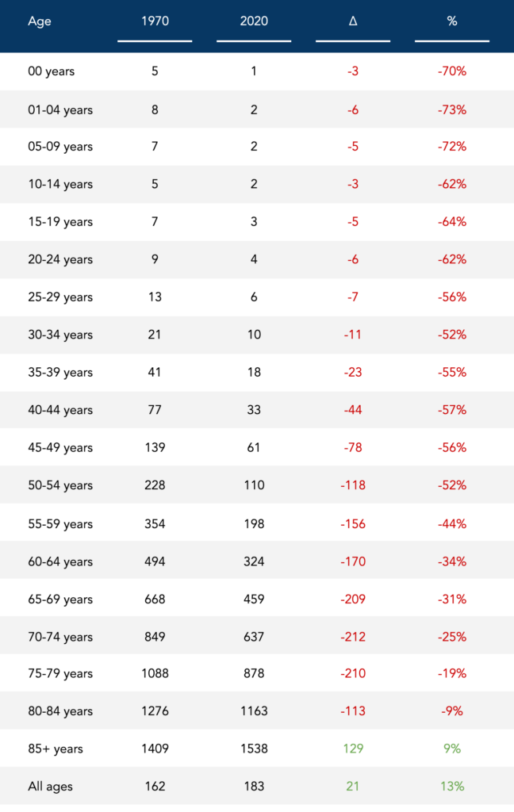514x812 pixels.
Task: Select the 85+ years row label
Action: [x=55, y=749]
